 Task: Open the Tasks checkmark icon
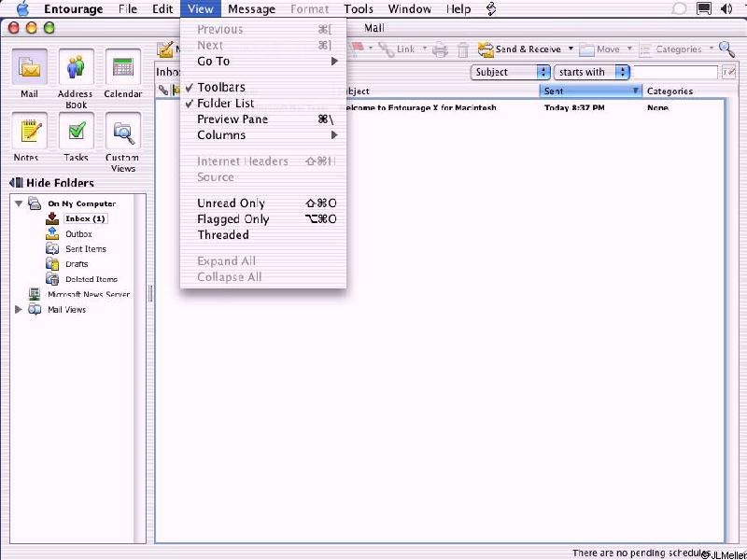76,132
